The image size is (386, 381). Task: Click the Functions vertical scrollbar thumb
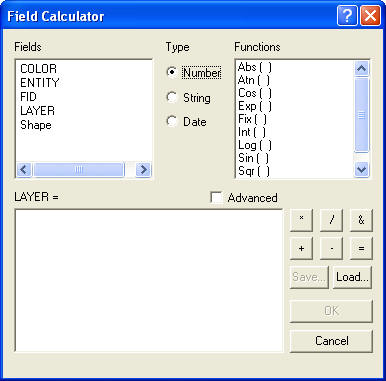point(361,115)
